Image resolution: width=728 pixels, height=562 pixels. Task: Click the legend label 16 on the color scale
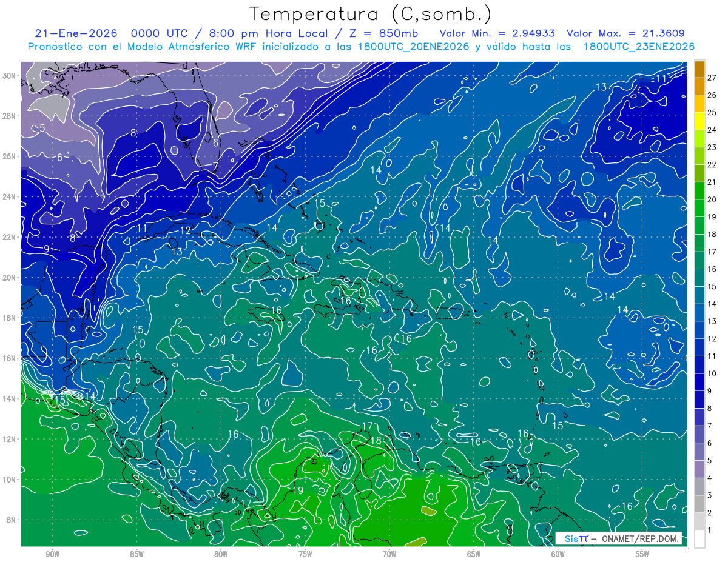712,269
